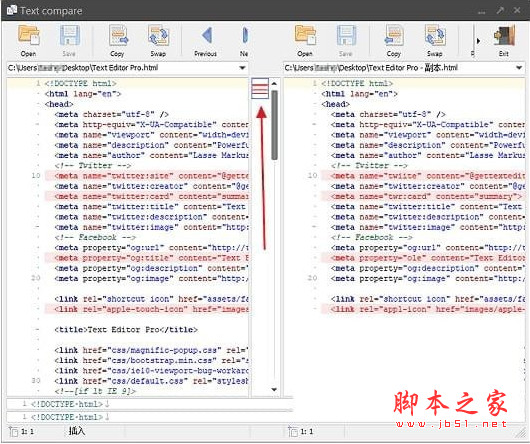Viewport: 530px width, 444px height.
Task: Select right line name="twr:card" meta
Action: coord(423,196)
